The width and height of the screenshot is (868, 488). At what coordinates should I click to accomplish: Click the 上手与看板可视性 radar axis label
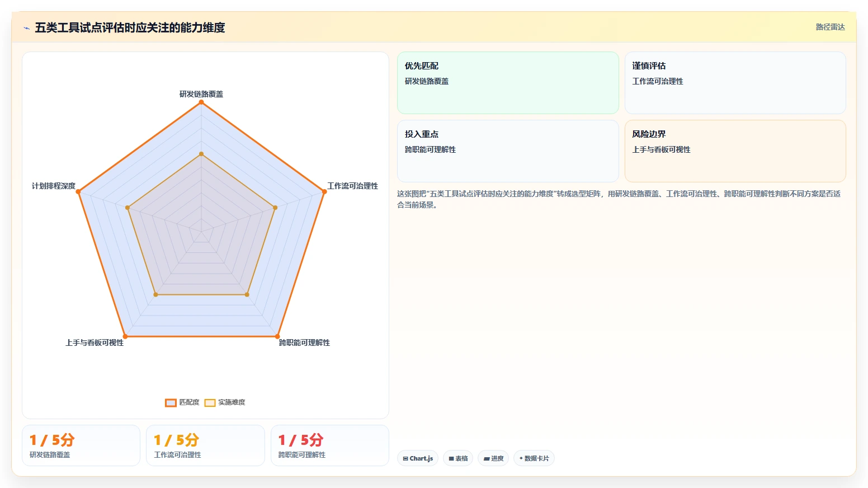click(95, 342)
